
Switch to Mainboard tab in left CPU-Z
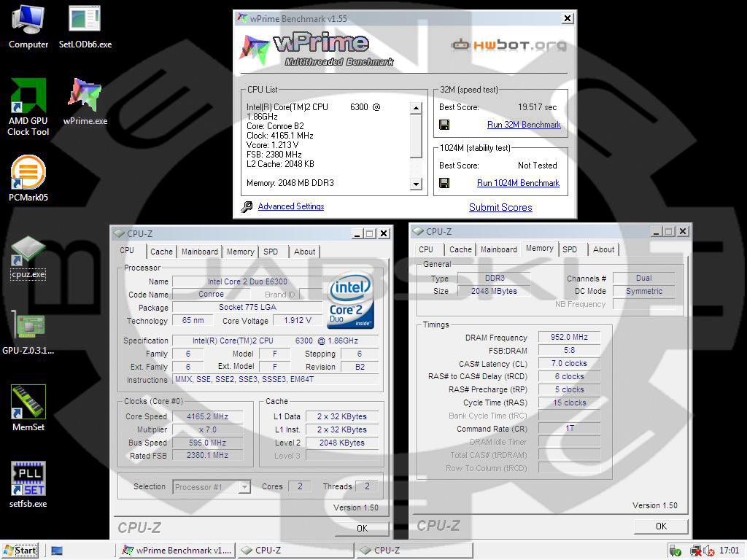click(200, 252)
